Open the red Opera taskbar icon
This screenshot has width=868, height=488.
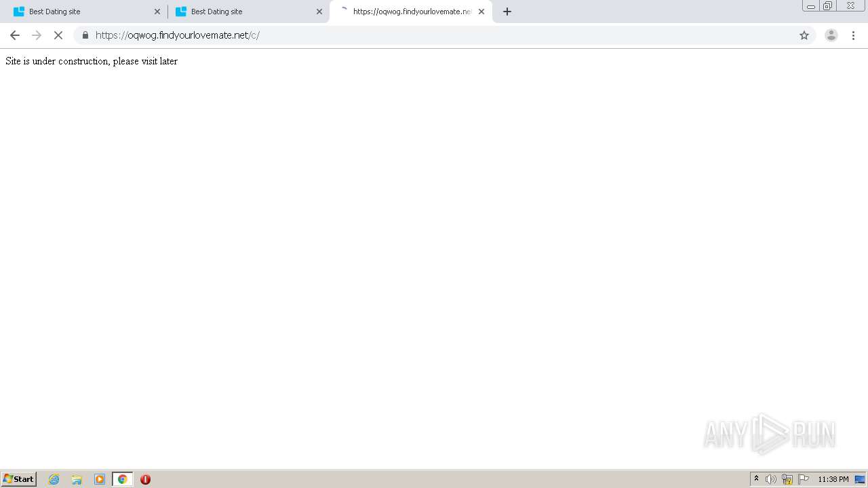tap(145, 479)
